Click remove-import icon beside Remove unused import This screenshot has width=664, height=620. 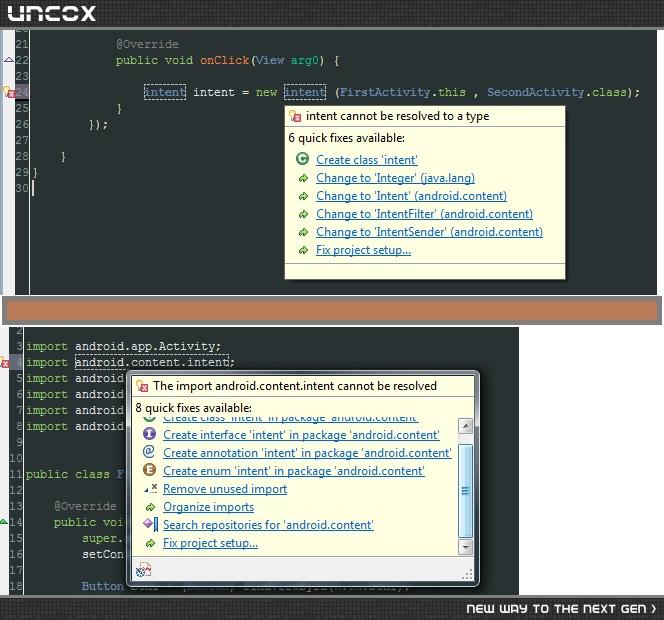click(x=151, y=488)
